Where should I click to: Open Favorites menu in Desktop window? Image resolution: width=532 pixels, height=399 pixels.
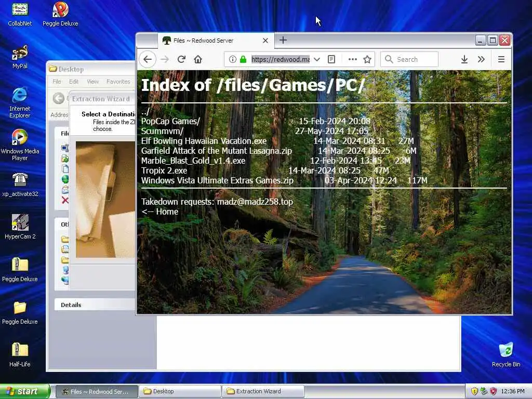pos(118,82)
